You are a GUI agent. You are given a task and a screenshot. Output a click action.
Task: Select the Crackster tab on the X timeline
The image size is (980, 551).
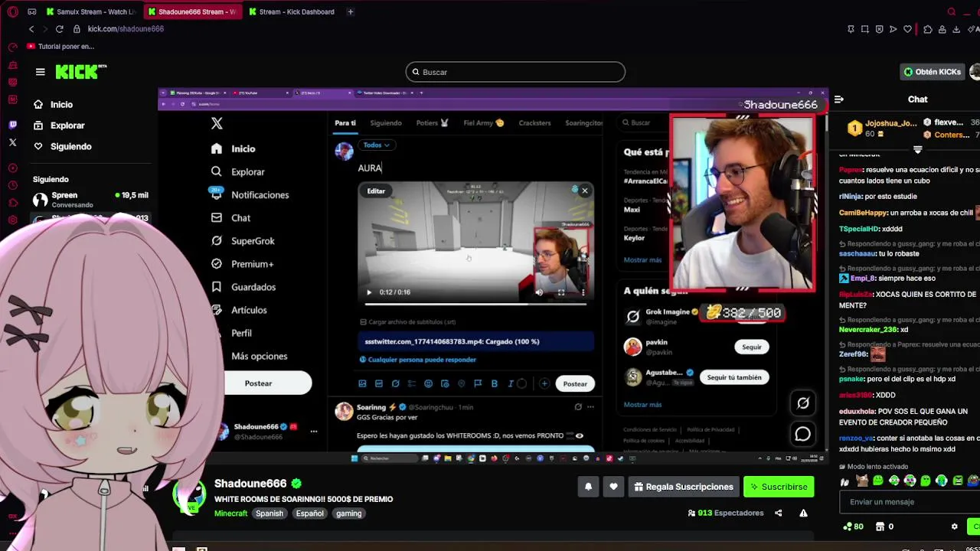coord(534,122)
